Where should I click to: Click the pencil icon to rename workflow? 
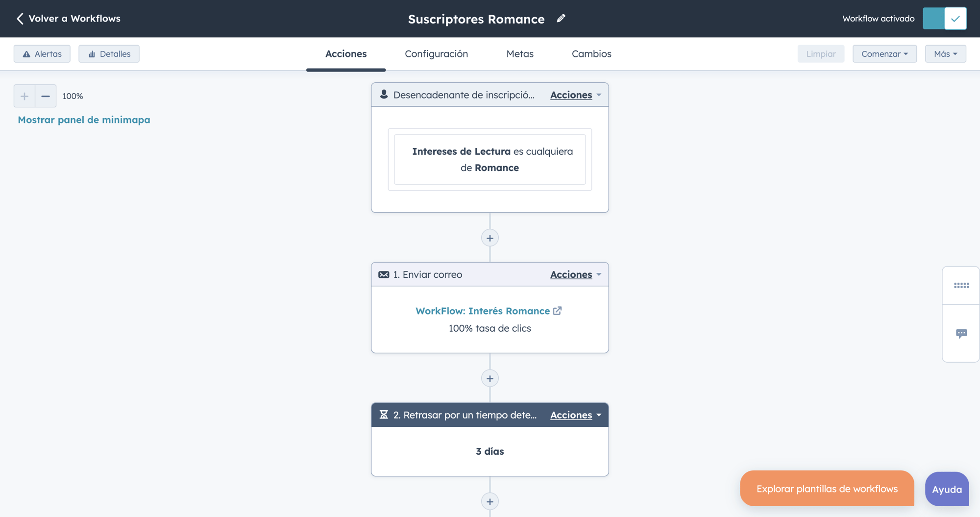[x=561, y=19]
